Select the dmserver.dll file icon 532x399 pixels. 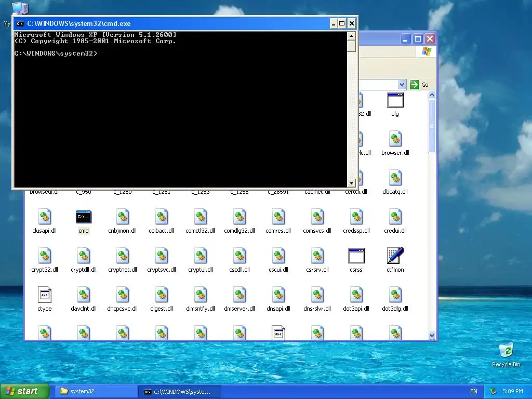[x=240, y=295]
